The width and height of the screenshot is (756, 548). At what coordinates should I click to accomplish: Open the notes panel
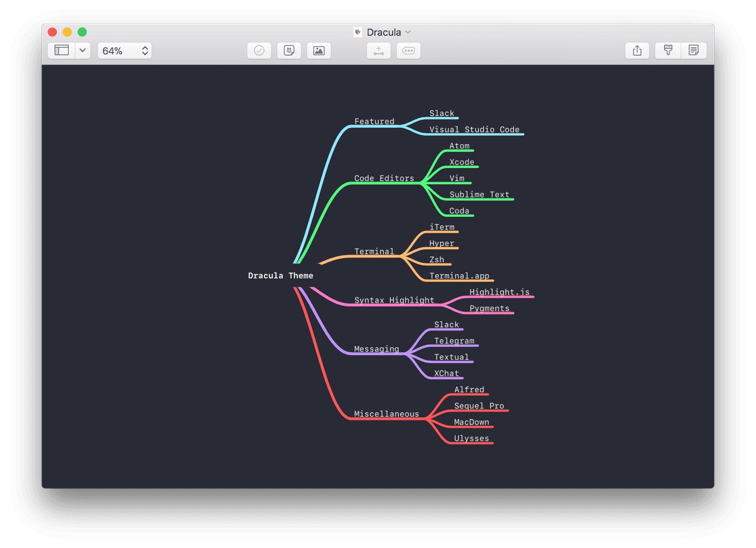coord(694,50)
